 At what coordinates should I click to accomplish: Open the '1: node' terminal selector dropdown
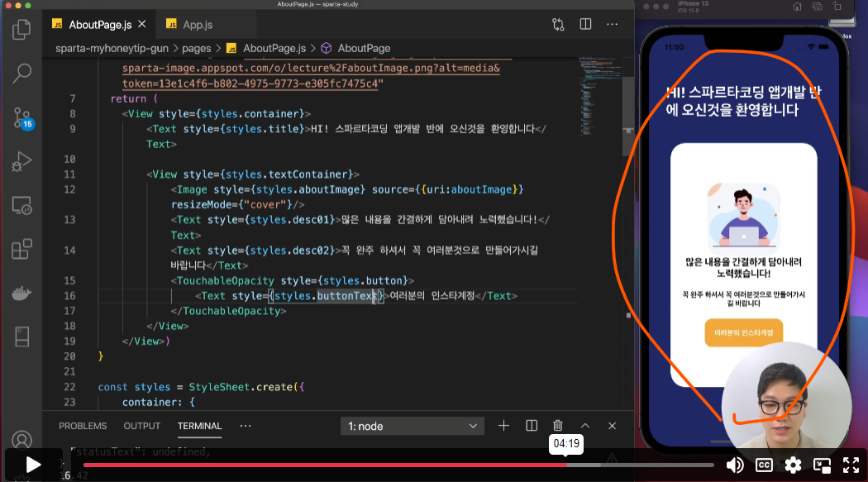(413, 426)
